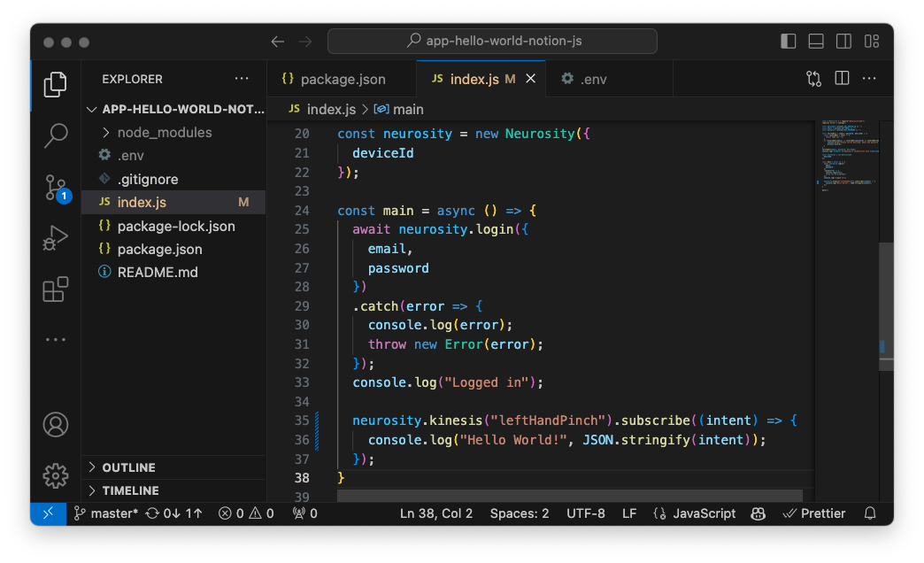The width and height of the screenshot is (924, 563).
Task: Expand the TIMELINE section
Action: tap(130, 490)
